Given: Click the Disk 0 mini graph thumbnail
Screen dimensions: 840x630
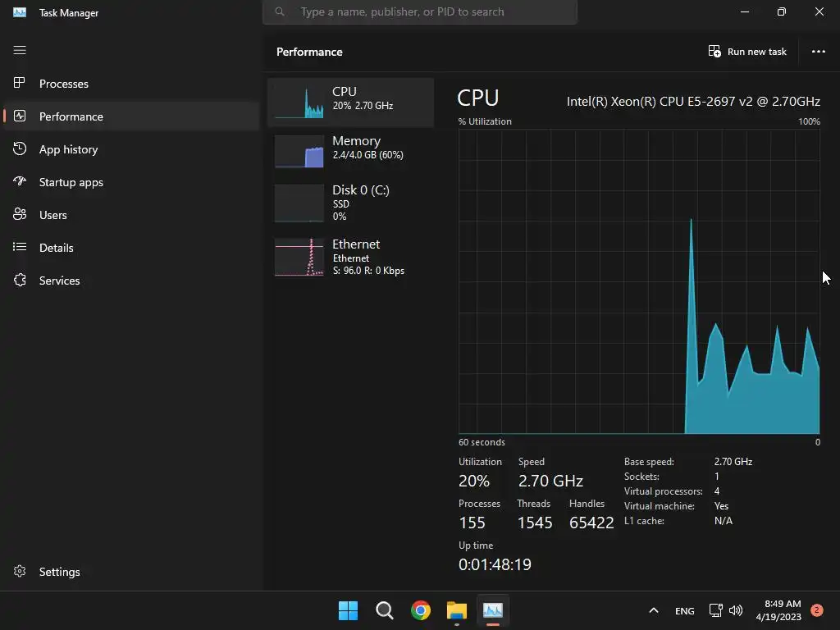Looking at the screenshot, I should click(299, 203).
